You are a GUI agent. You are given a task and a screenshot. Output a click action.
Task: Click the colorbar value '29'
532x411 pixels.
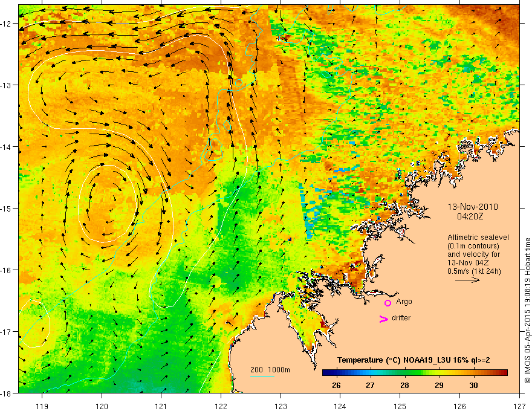click(x=439, y=385)
